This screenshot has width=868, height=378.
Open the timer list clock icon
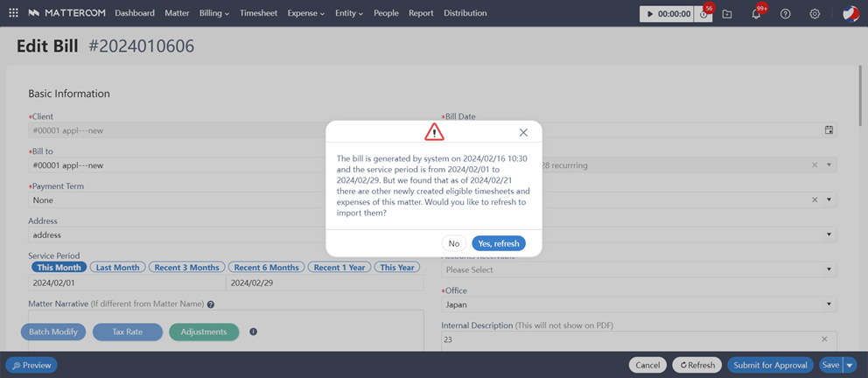pyautogui.click(x=703, y=14)
